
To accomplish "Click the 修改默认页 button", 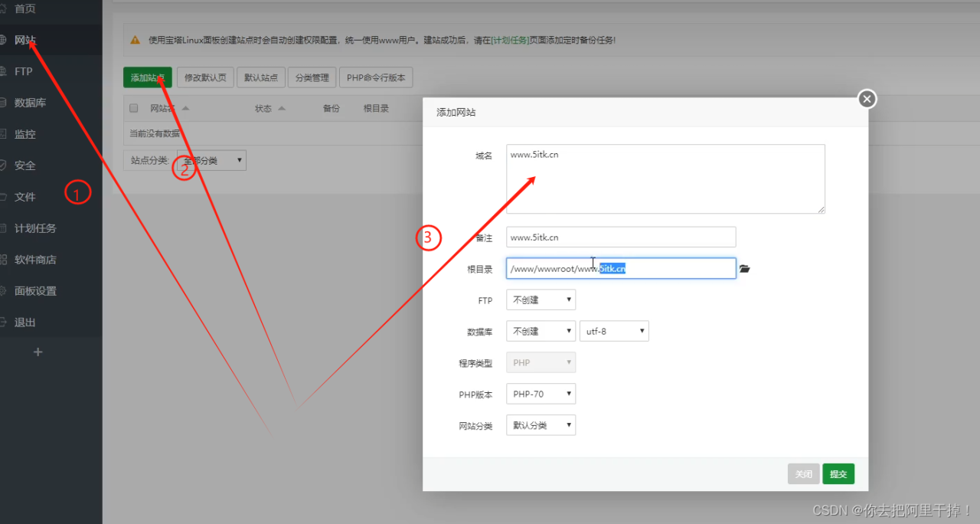I will (x=205, y=77).
